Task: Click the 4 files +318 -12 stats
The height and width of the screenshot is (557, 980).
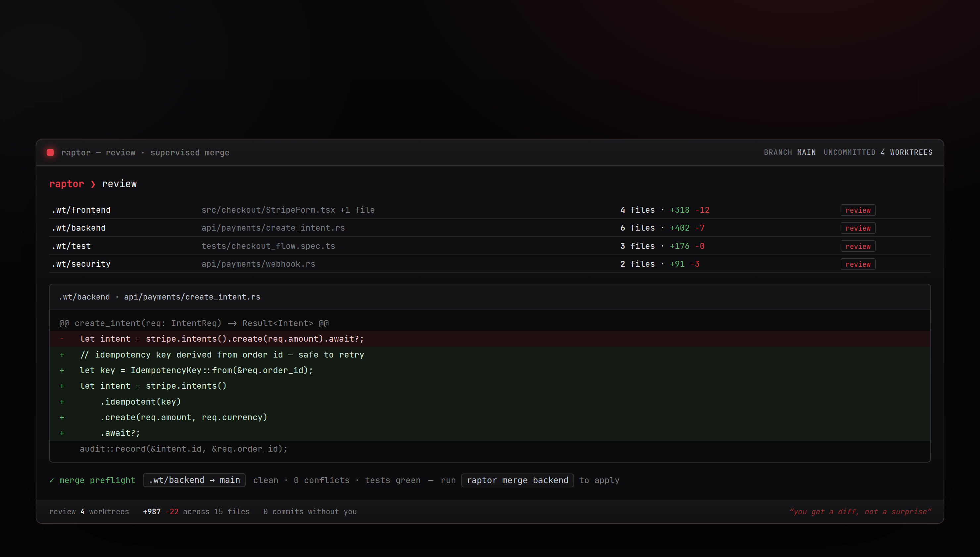Action: tap(665, 210)
